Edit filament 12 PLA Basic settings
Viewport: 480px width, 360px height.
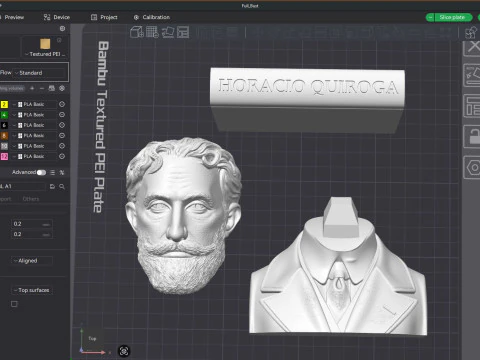tap(62, 156)
